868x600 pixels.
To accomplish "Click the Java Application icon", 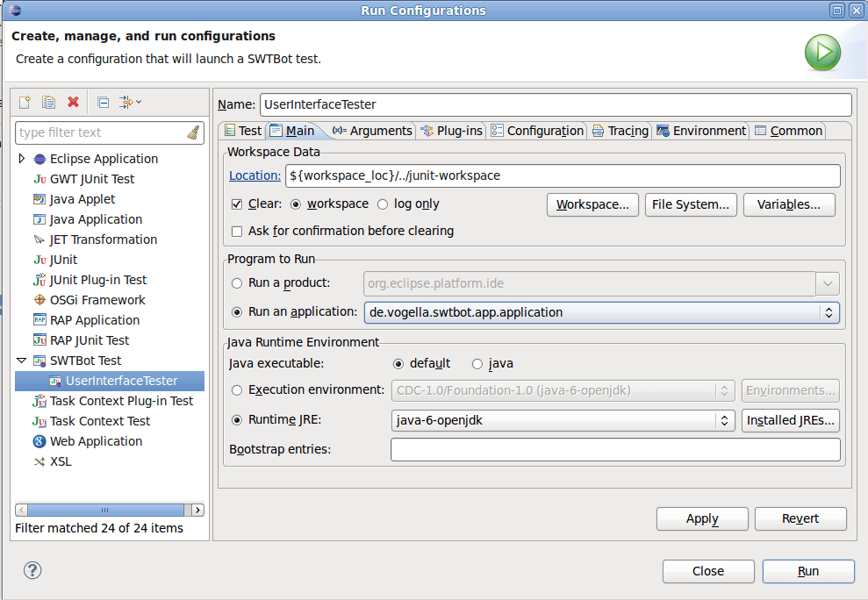I will 39,220.
